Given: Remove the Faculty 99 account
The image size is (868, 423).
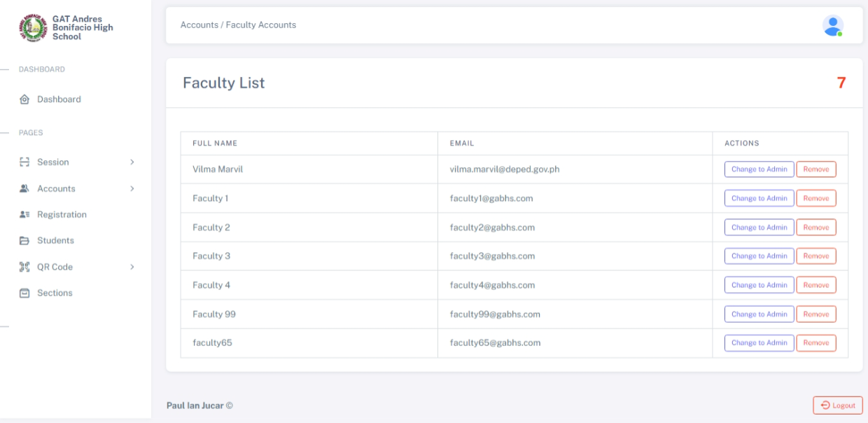Looking at the screenshot, I should tap(816, 314).
